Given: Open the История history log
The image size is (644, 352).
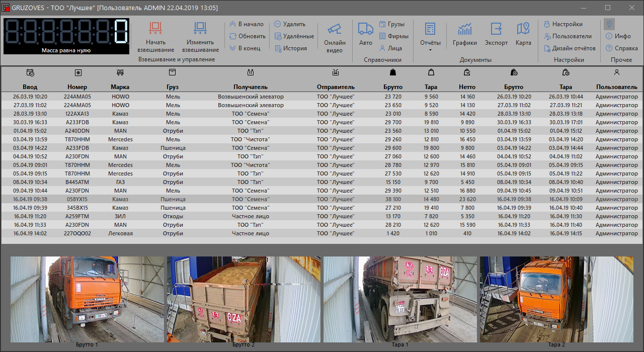Looking at the screenshot, I should (290, 48).
